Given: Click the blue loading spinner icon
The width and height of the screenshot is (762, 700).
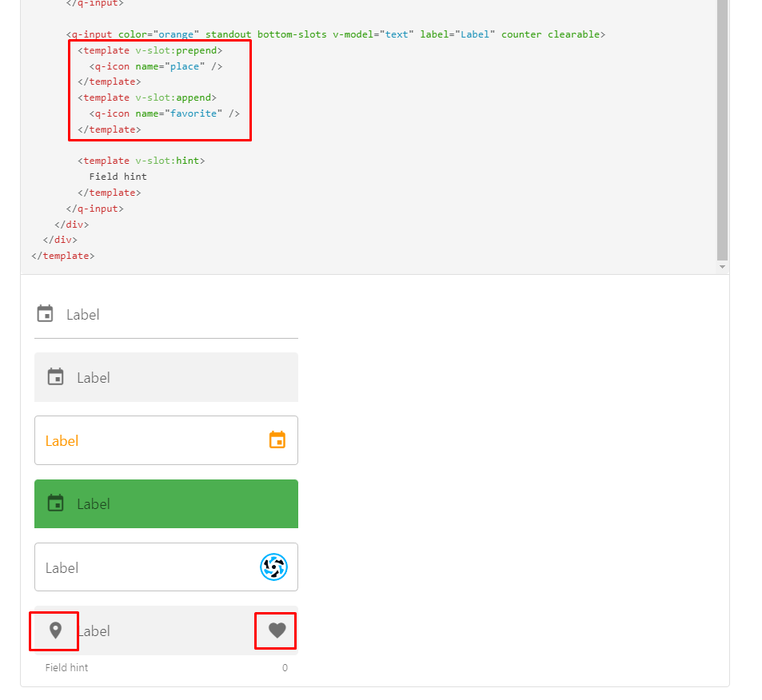Looking at the screenshot, I should point(274,567).
